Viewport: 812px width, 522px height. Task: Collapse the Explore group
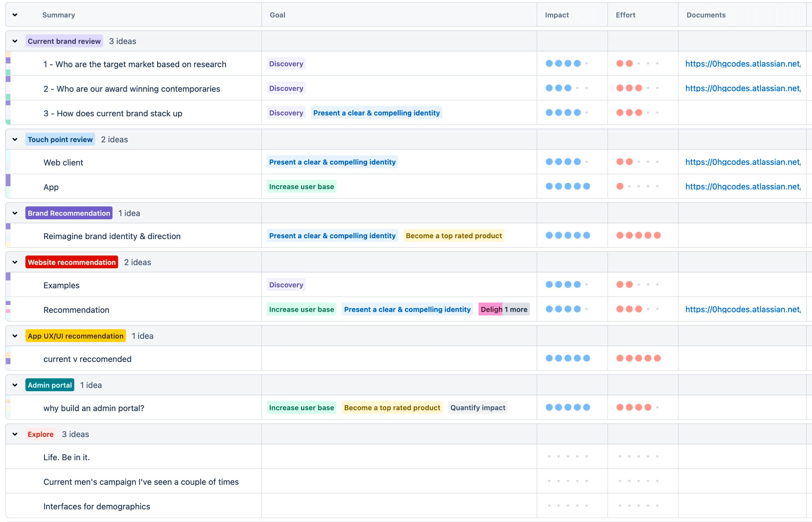[15, 434]
